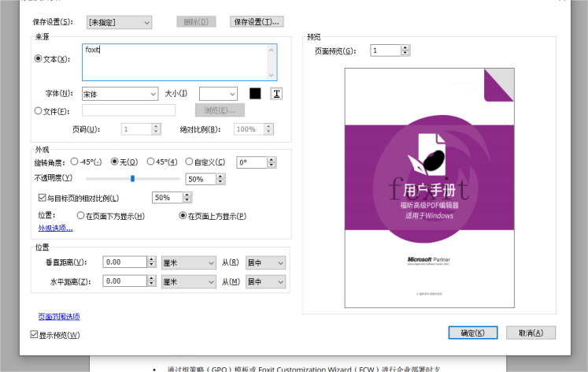Click the 页码(U) page number field
588x372 pixels.
click(x=136, y=129)
